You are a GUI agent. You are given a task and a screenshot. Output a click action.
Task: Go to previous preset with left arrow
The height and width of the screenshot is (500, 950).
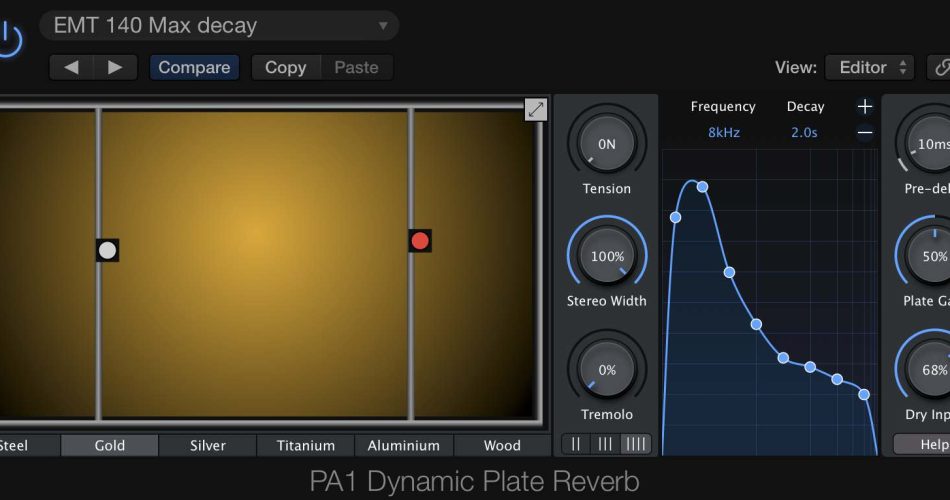click(x=71, y=67)
